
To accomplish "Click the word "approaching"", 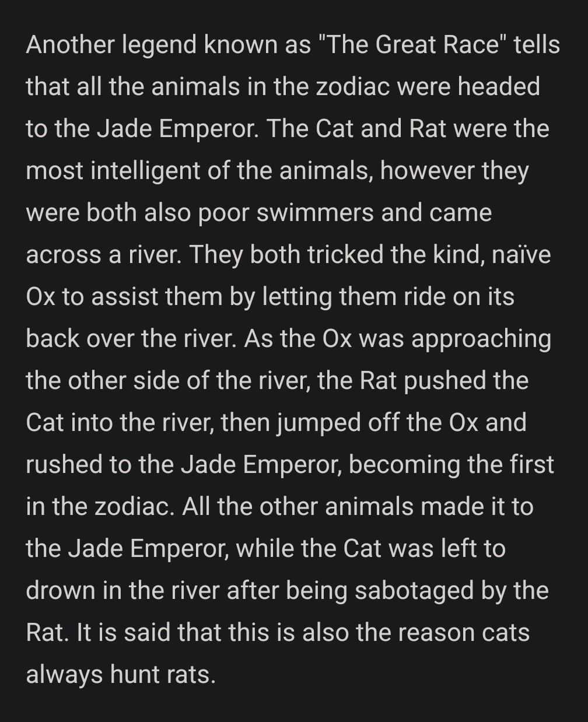I will tap(481, 339).
